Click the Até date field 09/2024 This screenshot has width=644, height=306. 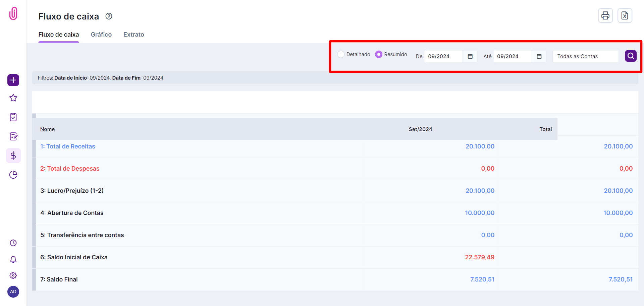pyautogui.click(x=513, y=56)
